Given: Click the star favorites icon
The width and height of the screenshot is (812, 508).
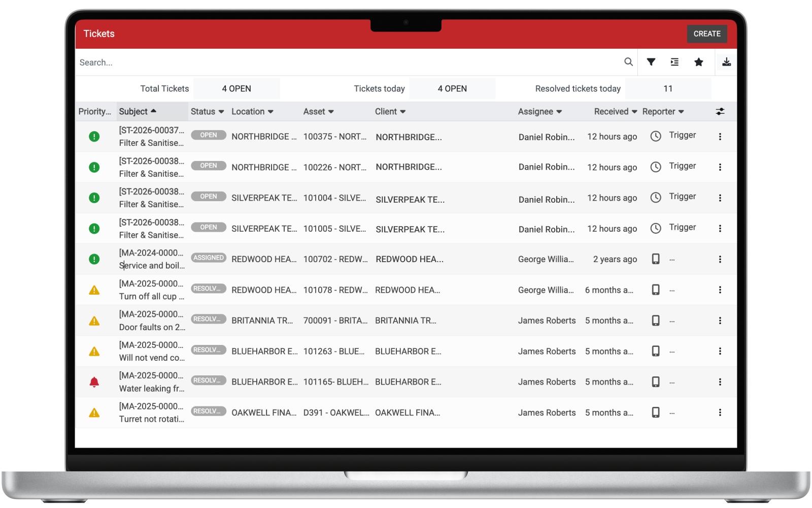Looking at the screenshot, I should pyautogui.click(x=699, y=62).
